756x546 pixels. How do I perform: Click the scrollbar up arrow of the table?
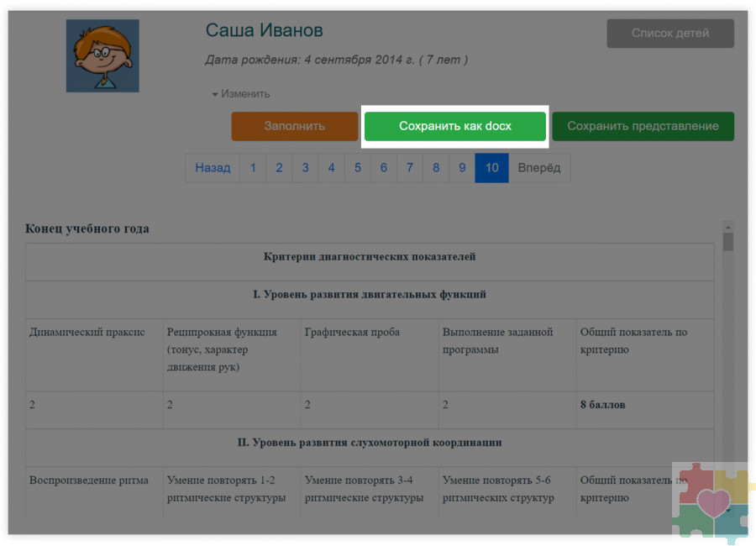pyautogui.click(x=728, y=227)
